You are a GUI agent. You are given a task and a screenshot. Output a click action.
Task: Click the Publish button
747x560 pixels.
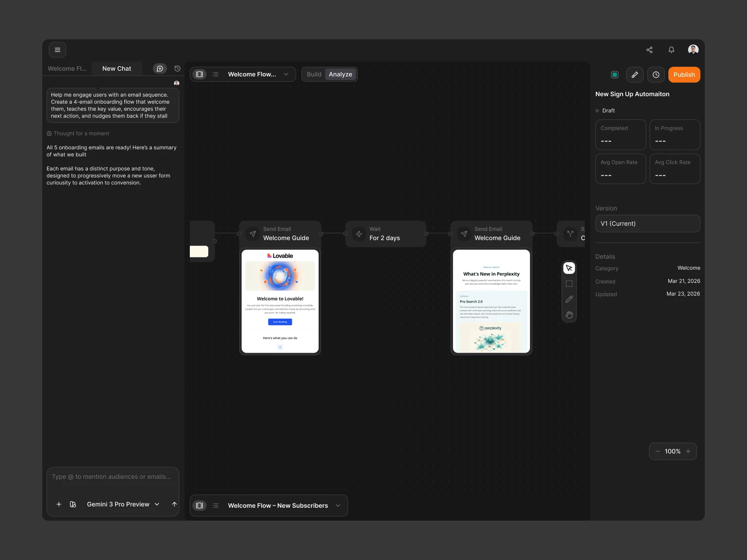pyautogui.click(x=684, y=75)
